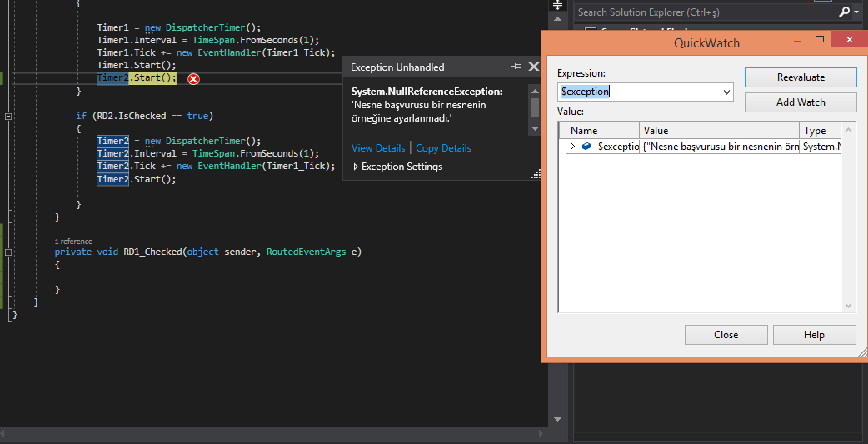Viewport: 868px width, 444px height.
Task: Click the if (RD2.IsChecked == true) line
Action: (144, 117)
